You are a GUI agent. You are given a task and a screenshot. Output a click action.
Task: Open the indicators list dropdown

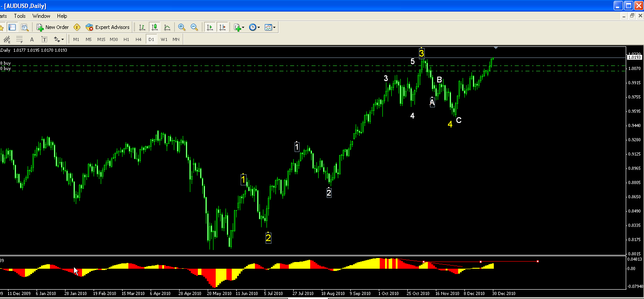[239, 27]
